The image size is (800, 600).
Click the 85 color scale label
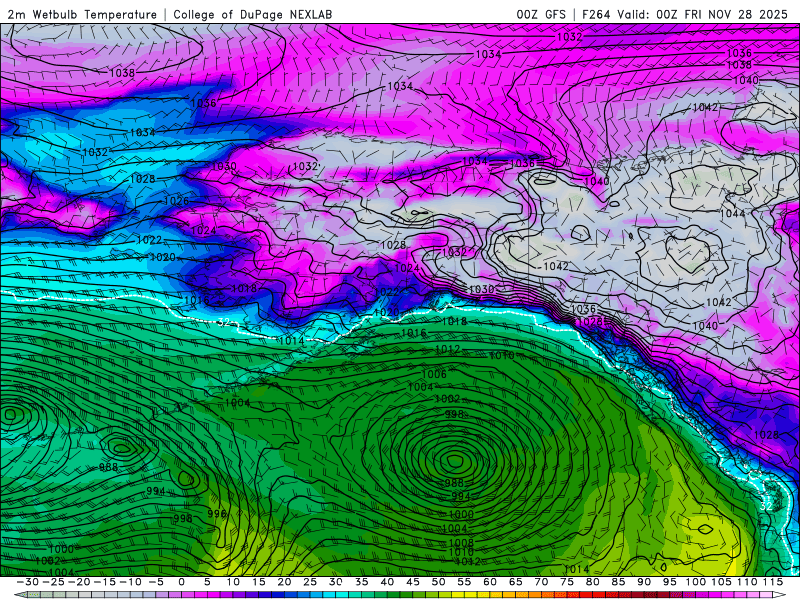[618, 582]
